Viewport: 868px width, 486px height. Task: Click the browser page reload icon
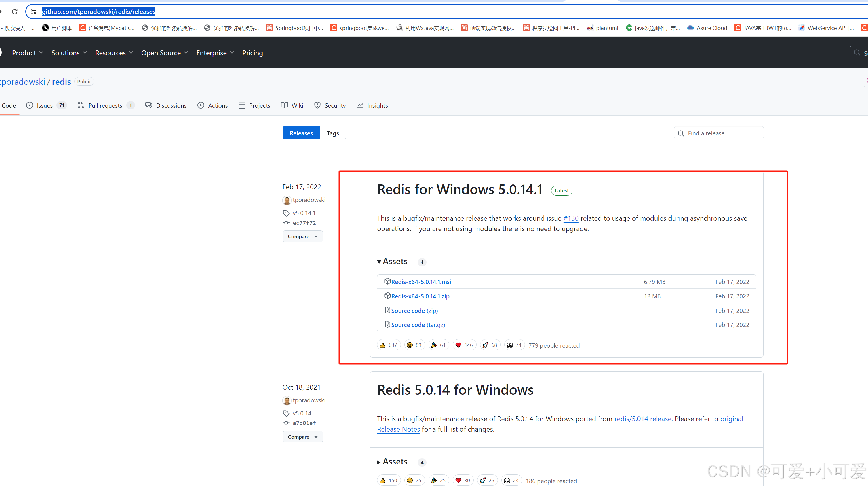[x=14, y=12]
